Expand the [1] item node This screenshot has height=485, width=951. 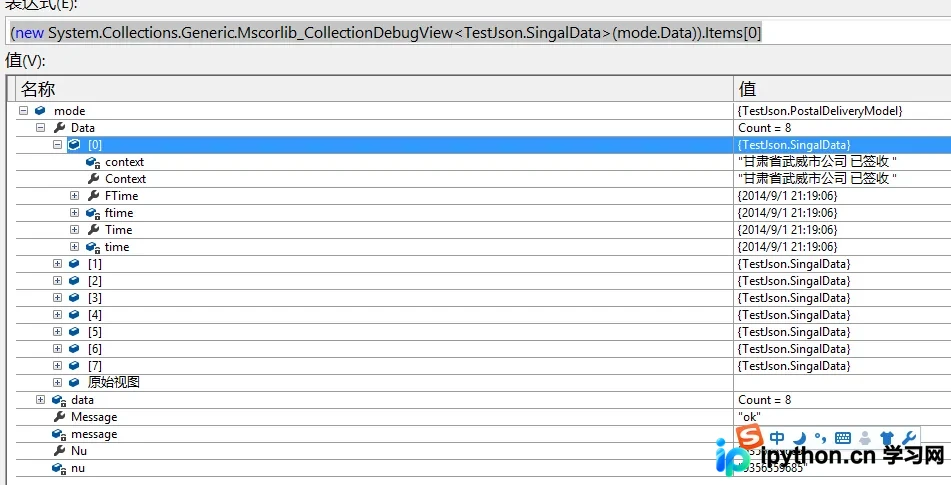point(57,263)
